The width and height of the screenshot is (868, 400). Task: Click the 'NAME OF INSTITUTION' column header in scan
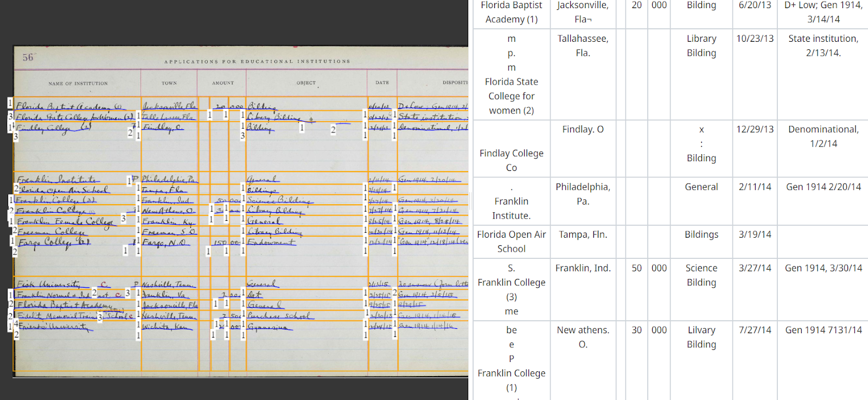tap(78, 84)
